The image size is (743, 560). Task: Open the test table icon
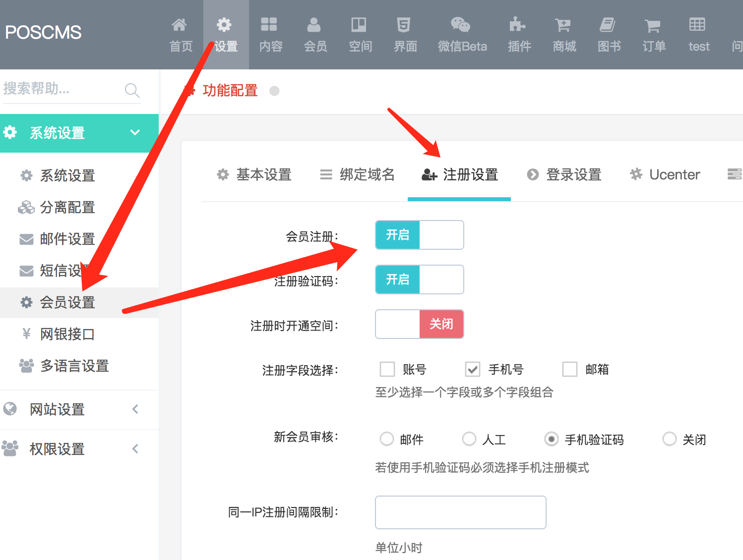(x=697, y=24)
